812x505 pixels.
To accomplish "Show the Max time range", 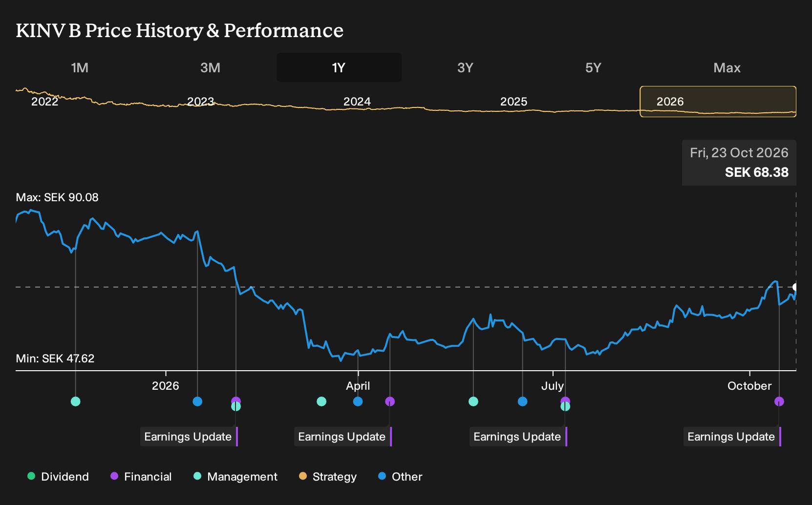I will (727, 67).
